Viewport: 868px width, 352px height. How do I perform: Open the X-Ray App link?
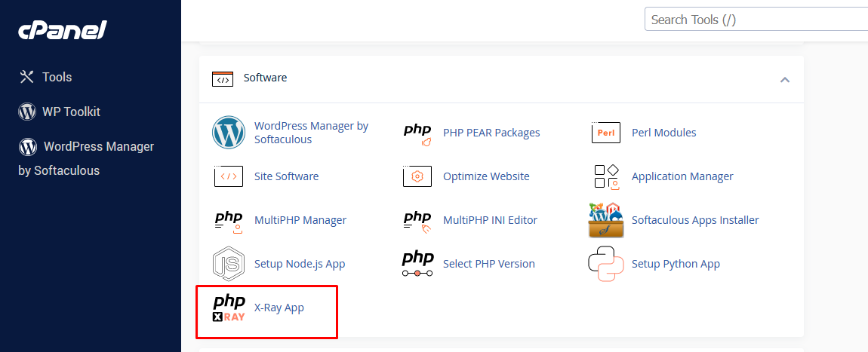(279, 308)
